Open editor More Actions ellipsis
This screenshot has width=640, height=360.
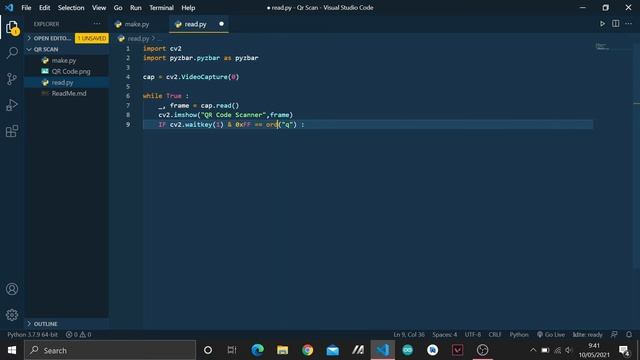pos(629,24)
